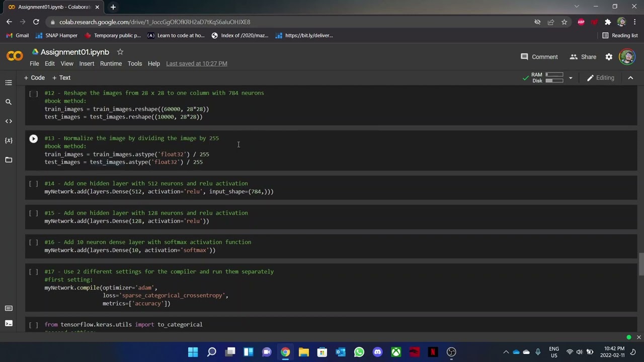The image size is (644, 362).
Task: Click the notebook vertical scrollbar thumb
Action: (x=641, y=265)
